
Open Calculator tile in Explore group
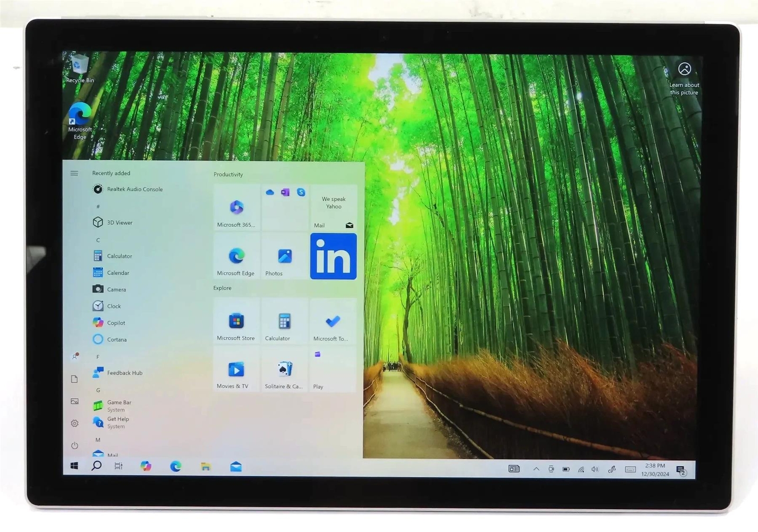pyautogui.click(x=285, y=321)
